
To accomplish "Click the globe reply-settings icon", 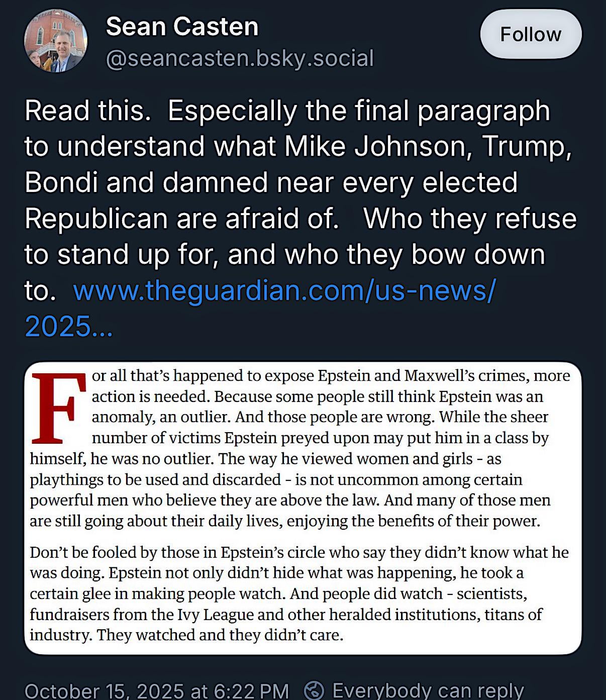I will pos(315,689).
